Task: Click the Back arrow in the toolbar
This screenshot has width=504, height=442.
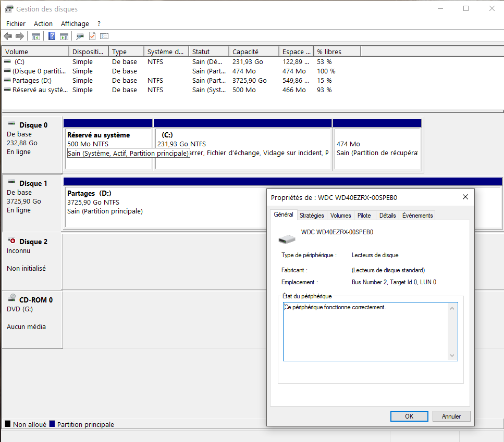Action: [x=8, y=36]
